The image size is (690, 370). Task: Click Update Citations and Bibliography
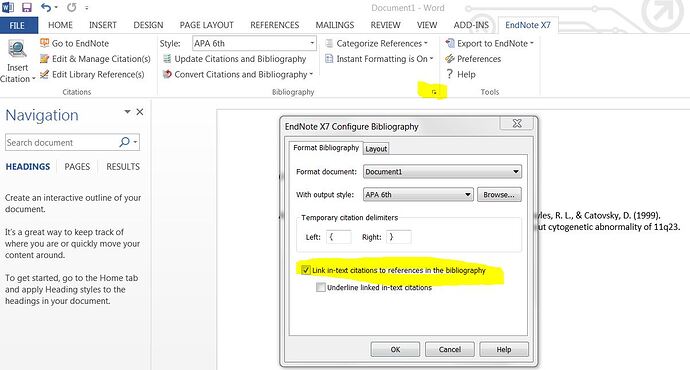coord(234,59)
